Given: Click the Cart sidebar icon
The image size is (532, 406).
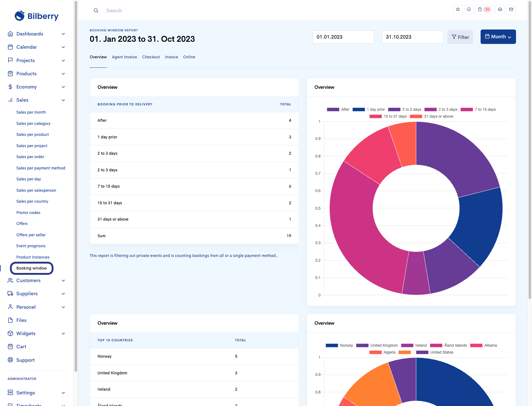Looking at the screenshot, I should coord(10,347).
